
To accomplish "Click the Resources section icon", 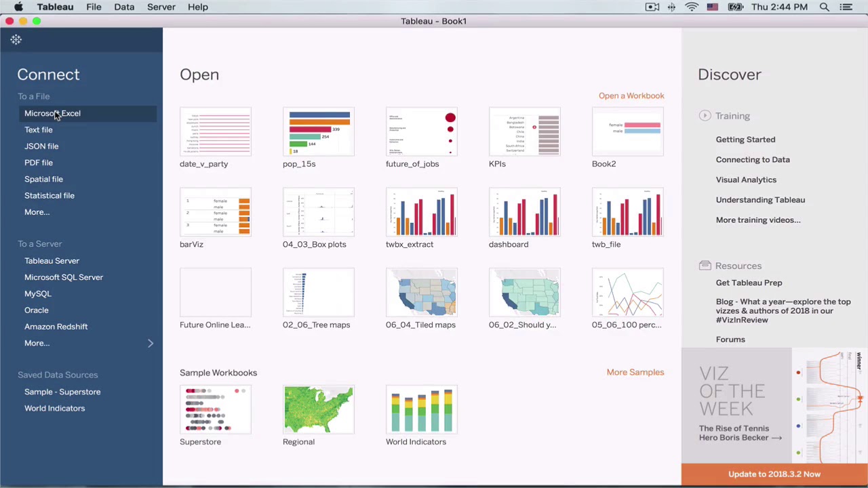I will [x=705, y=266].
